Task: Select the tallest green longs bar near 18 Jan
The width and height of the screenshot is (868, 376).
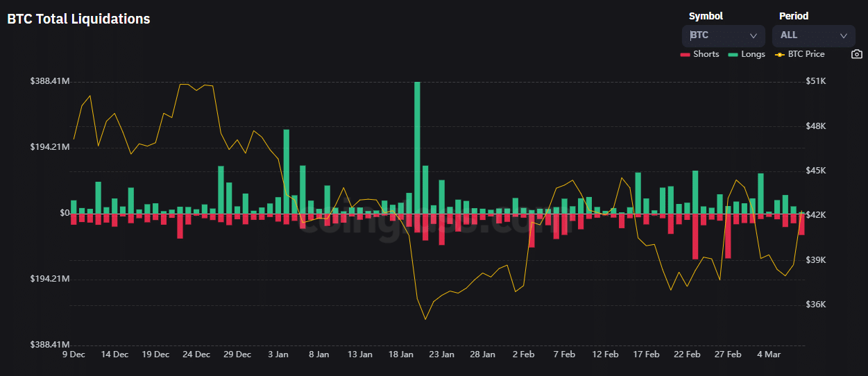Action: point(417,148)
